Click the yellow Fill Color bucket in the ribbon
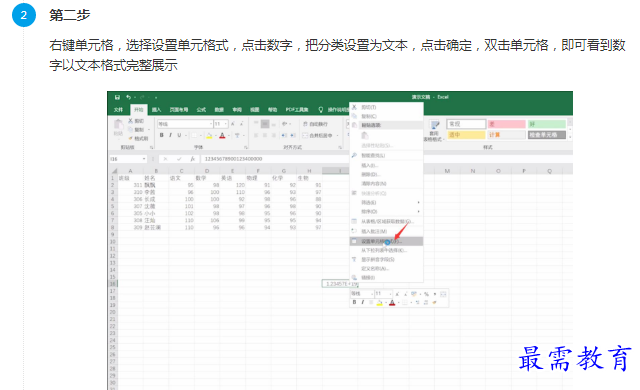The image size is (640, 390). (209, 135)
